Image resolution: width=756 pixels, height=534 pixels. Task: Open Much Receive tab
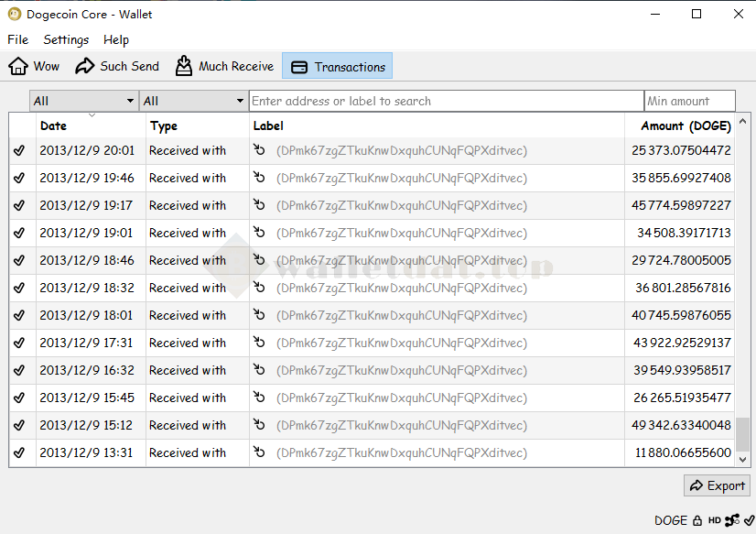pyautogui.click(x=224, y=66)
